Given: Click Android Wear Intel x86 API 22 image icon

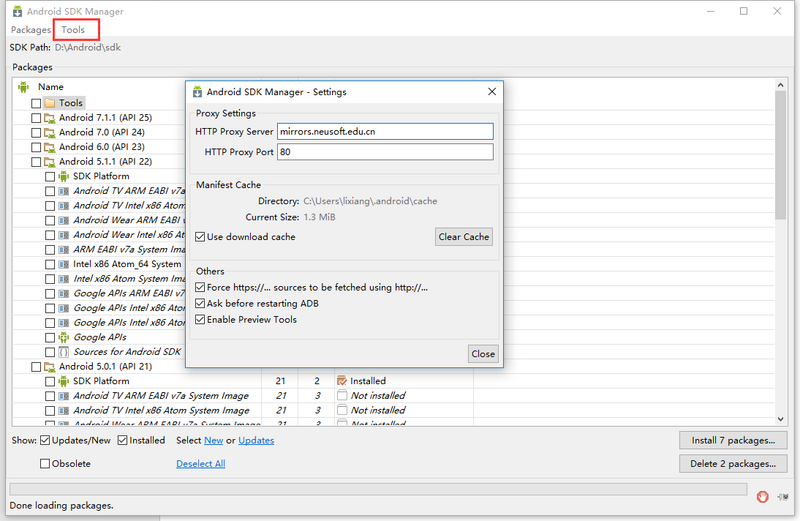Looking at the screenshot, I should pyautogui.click(x=63, y=235).
